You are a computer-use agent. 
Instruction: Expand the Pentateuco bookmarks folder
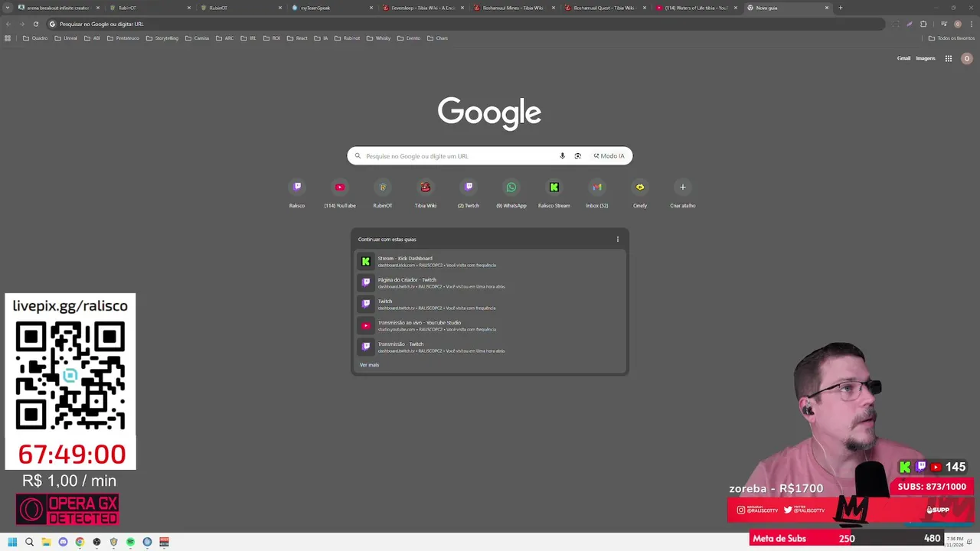tap(122, 38)
